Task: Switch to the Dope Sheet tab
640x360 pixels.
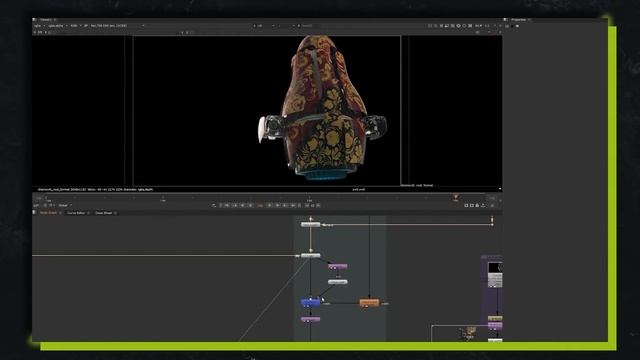Action: [x=103, y=213]
